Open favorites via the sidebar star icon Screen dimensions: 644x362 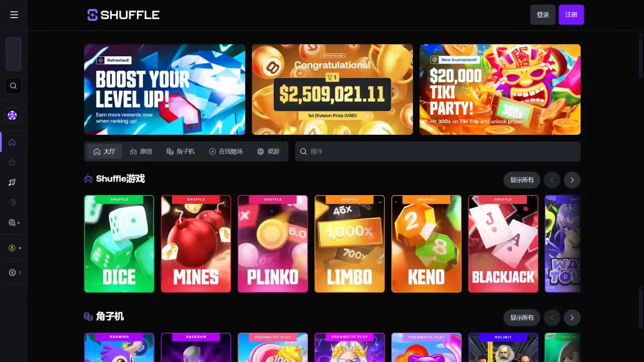click(13, 162)
